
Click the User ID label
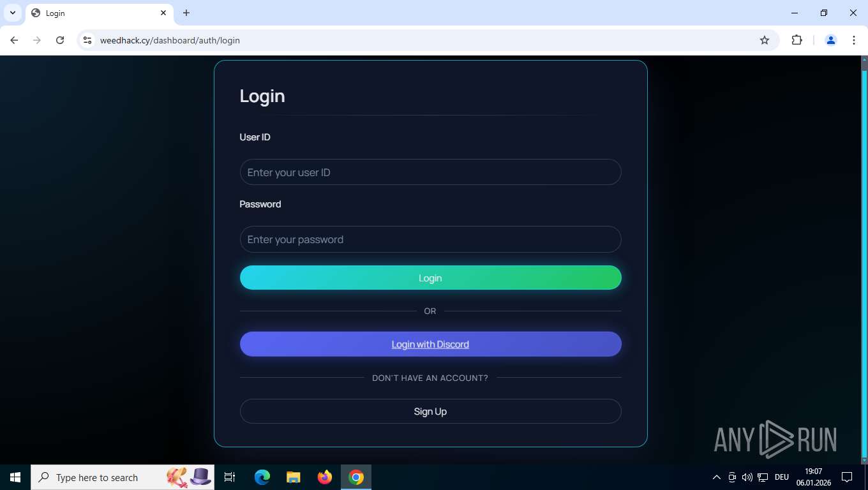255,137
